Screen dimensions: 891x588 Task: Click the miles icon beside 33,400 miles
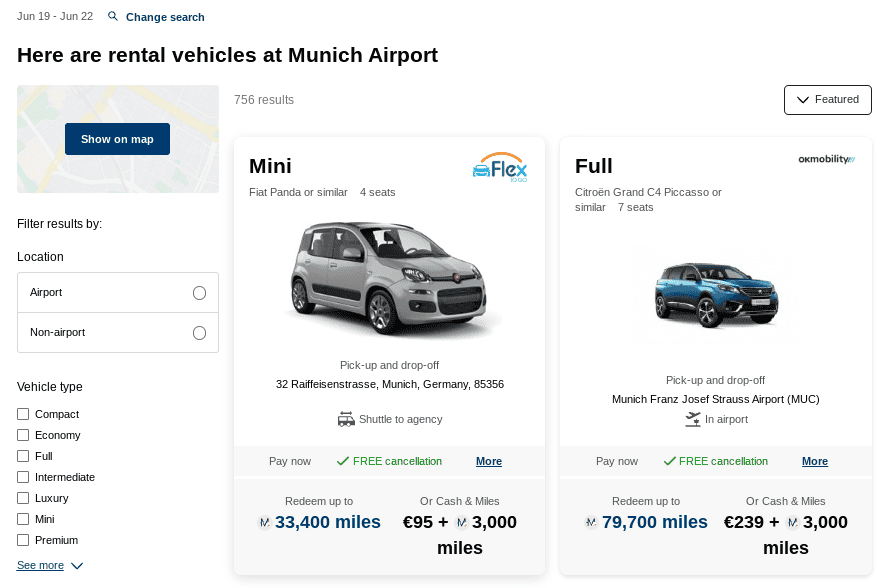click(265, 522)
